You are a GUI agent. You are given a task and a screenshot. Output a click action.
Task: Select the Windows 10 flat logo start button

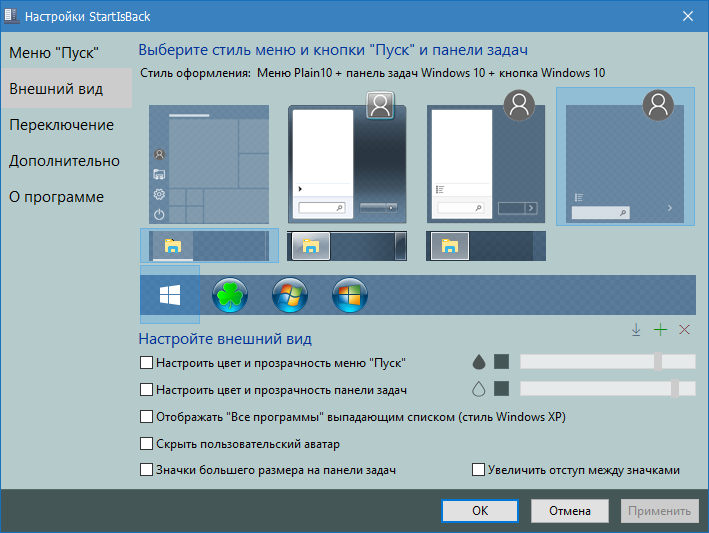click(x=170, y=295)
